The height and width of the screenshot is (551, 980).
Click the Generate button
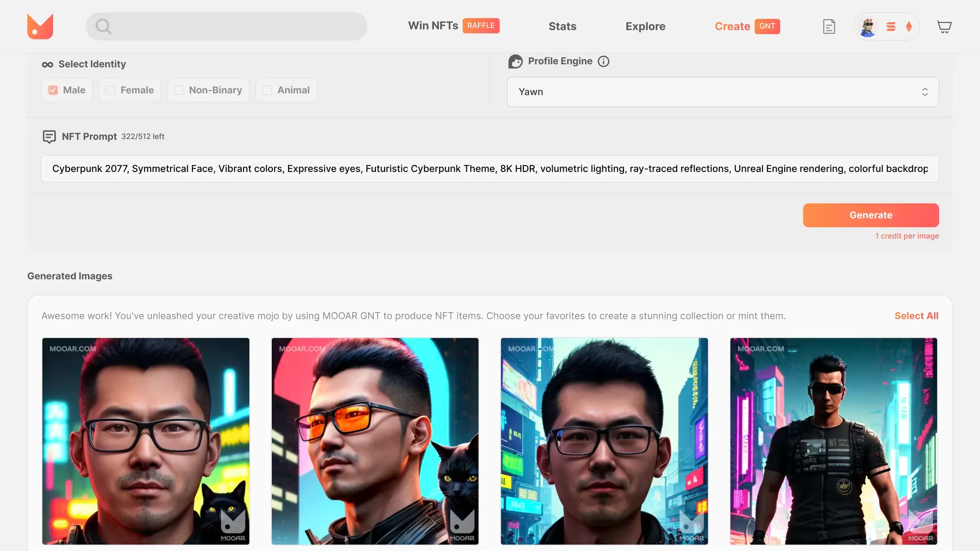click(871, 215)
